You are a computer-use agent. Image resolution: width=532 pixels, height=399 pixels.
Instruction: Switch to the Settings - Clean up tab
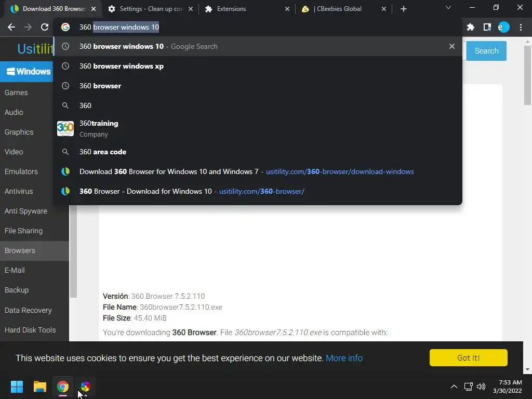150,9
